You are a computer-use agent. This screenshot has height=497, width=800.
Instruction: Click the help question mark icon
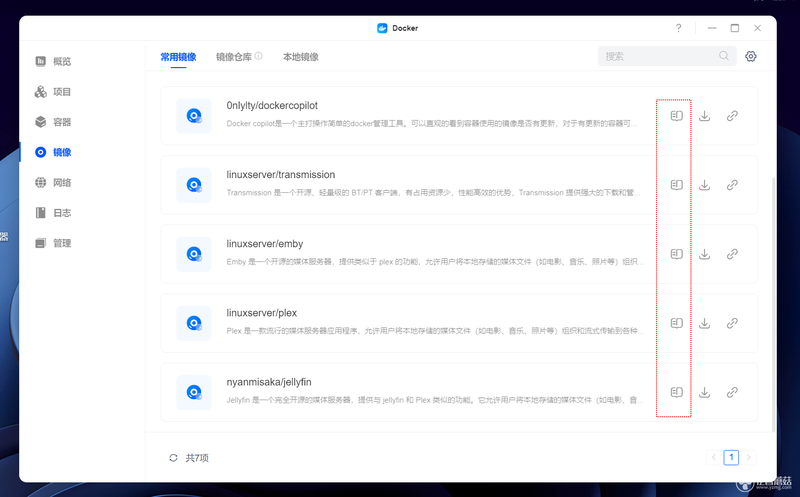point(678,28)
